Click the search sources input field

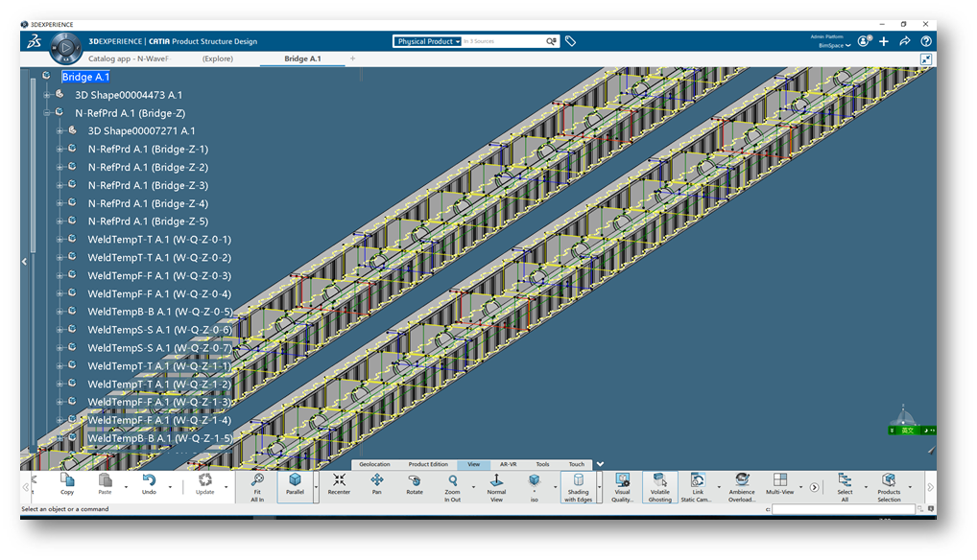coord(504,41)
